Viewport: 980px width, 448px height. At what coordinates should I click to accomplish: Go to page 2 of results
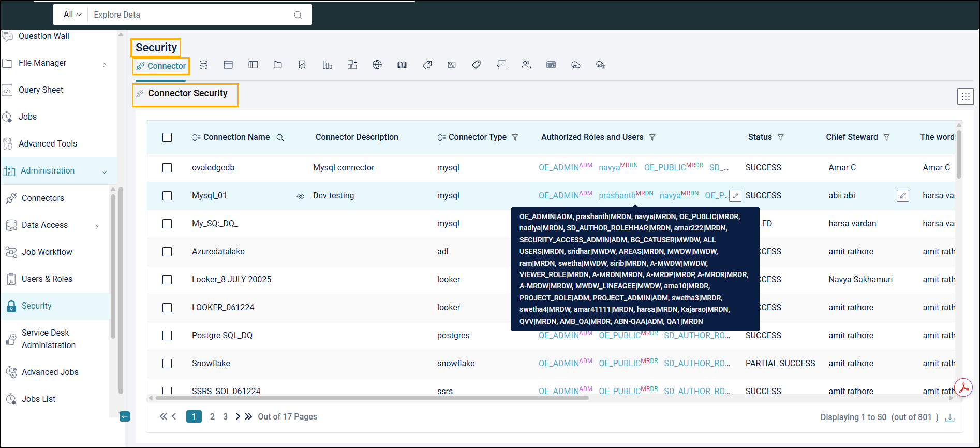coord(212,417)
